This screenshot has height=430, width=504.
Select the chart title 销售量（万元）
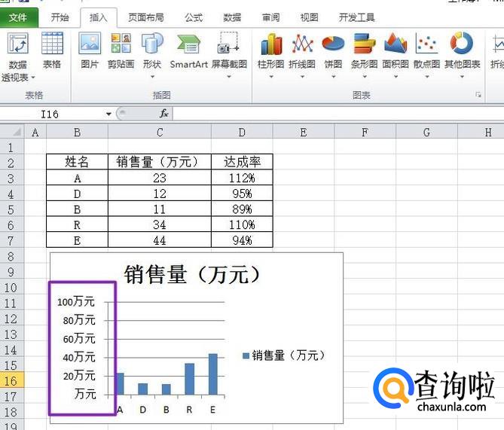point(193,274)
